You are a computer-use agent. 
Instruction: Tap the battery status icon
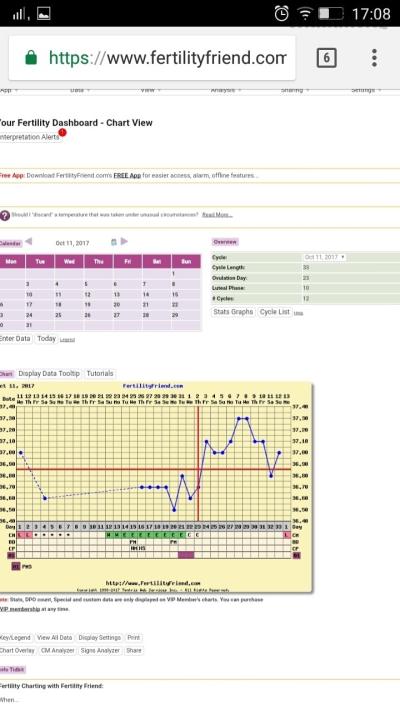(330, 14)
